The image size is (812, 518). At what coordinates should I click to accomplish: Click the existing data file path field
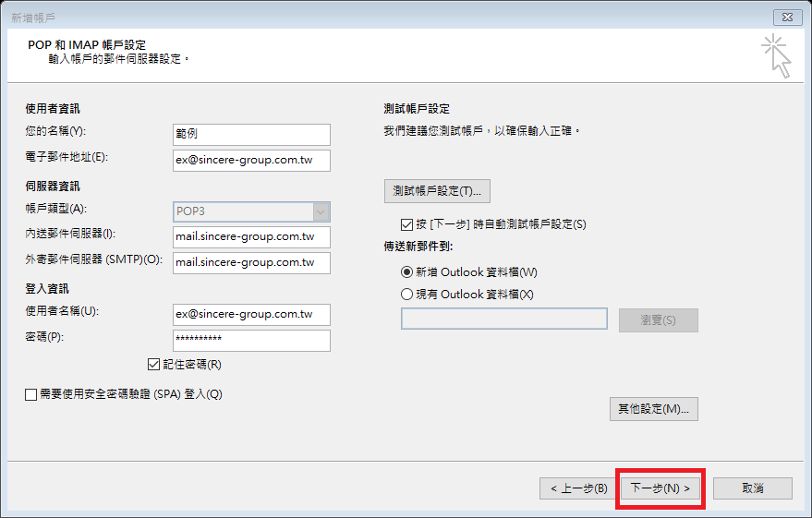tap(503, 319)
